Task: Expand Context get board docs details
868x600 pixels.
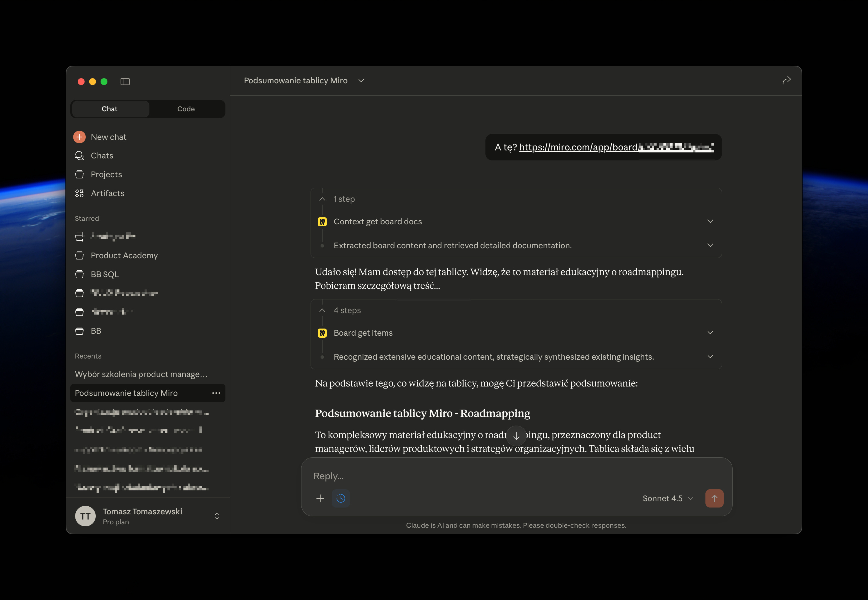Action: click(710, 222)
